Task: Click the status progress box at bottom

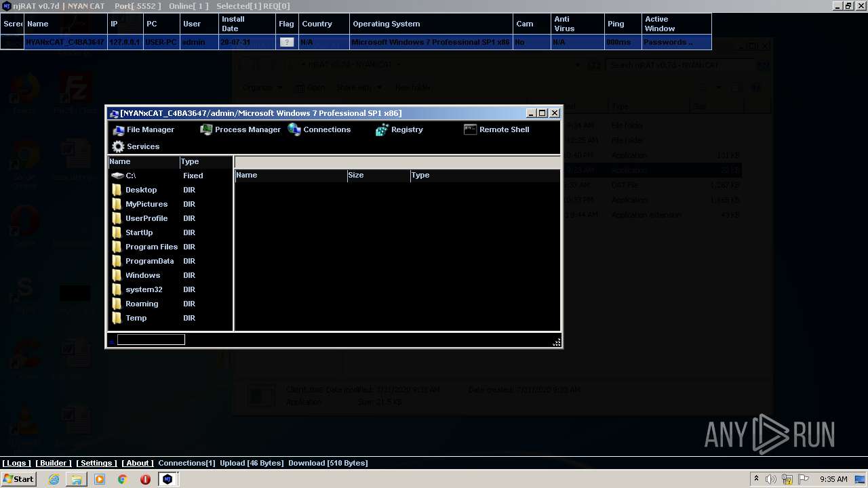Action: coord(151,340)
